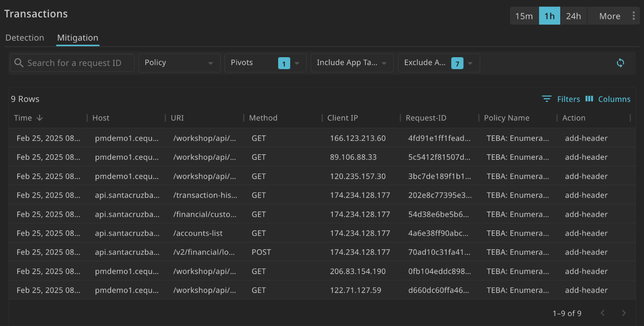
Task: Select request ID 70ad10c31fa41...
Action: 439,252
